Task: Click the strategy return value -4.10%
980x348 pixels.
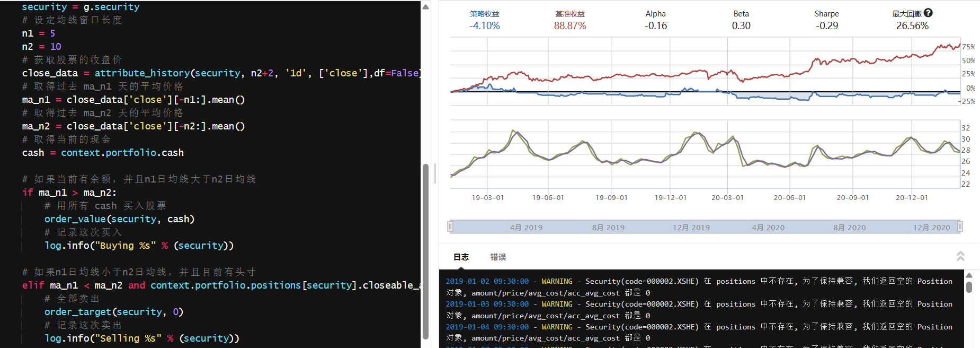Action: (x=484, y=25)
